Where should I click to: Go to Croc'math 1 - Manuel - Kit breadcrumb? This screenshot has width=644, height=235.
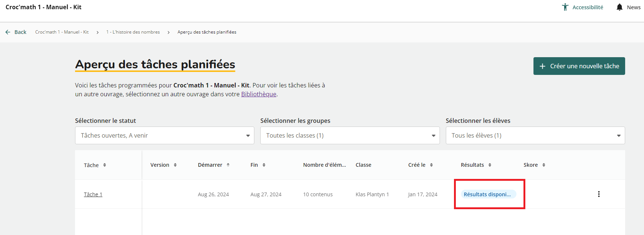point(62,32)
